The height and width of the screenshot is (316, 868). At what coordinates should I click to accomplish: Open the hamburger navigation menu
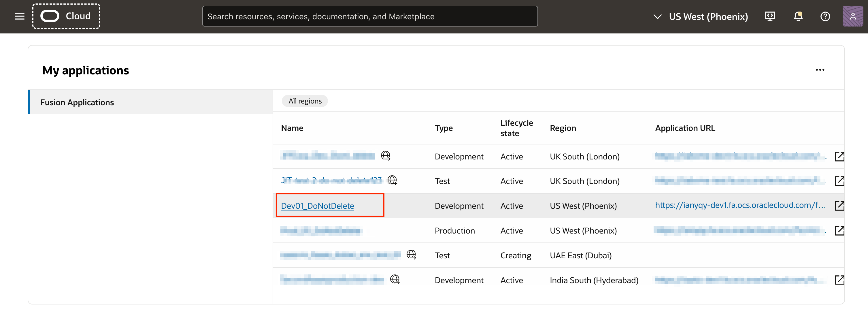pos(20,16)
